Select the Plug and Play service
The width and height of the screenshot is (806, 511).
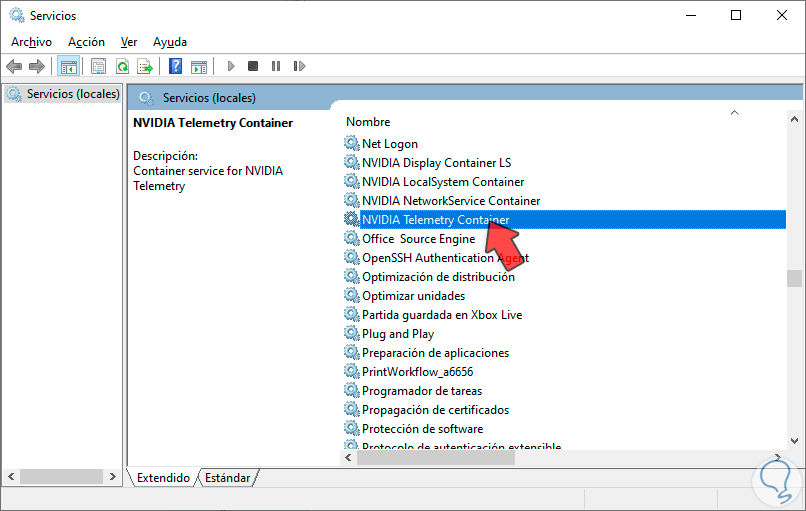click(398, 334)
